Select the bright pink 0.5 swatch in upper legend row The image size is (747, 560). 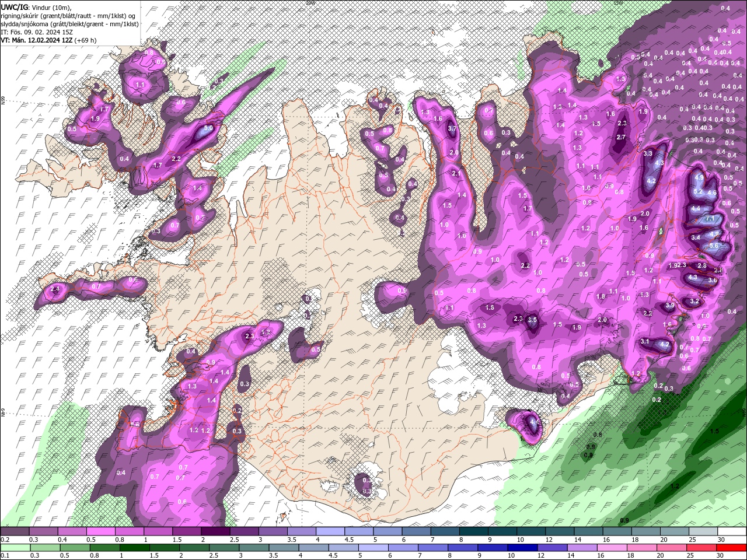[101, 531]
